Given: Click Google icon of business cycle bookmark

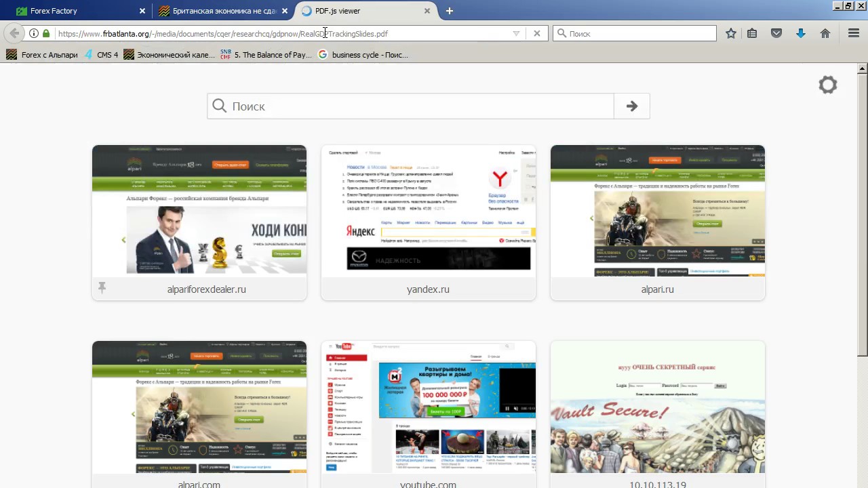Looking at the screenshot, I should (x=323, y=55).
